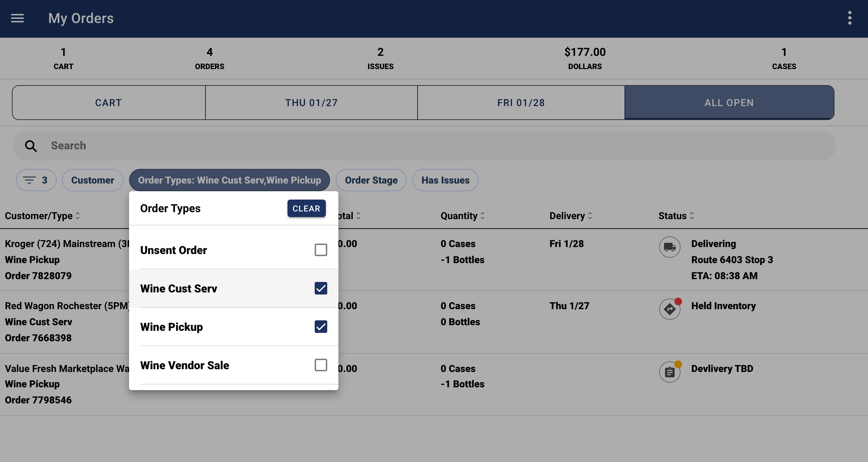Check the Unsent Order checkbox
The width and height of the screenshot is (868, 462).
pyautogui.click(x=321, y=250)
